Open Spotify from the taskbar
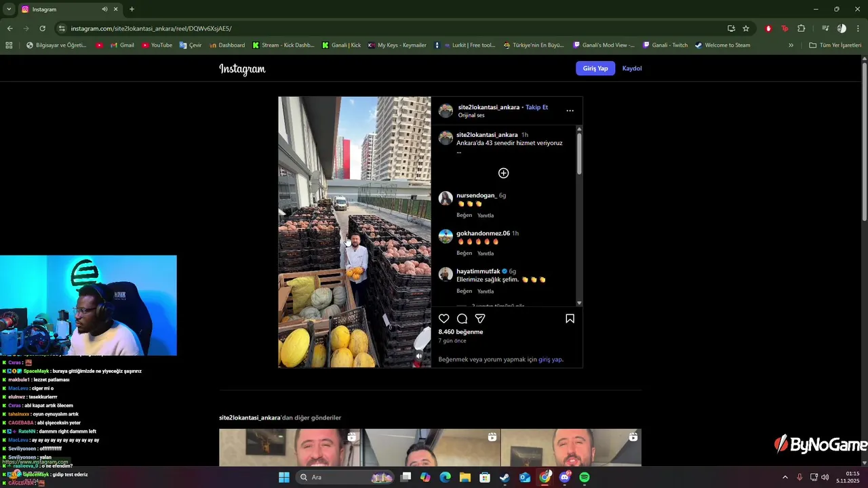Screen dimensions: 868x488 click(585, 477)
